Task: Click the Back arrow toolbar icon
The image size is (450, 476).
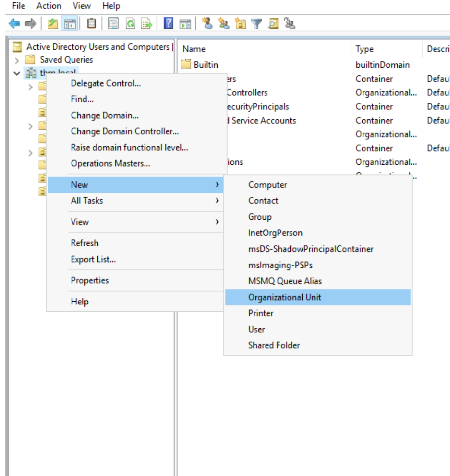Action: (x=14, y=24)
